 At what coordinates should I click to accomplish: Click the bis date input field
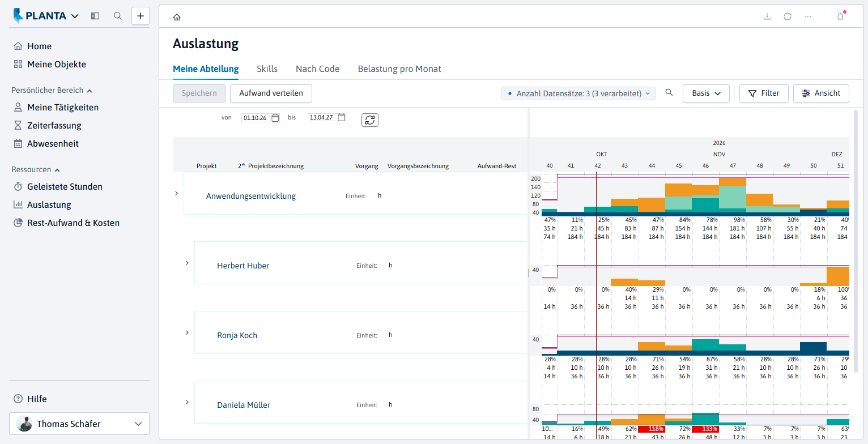pos(322,118)
